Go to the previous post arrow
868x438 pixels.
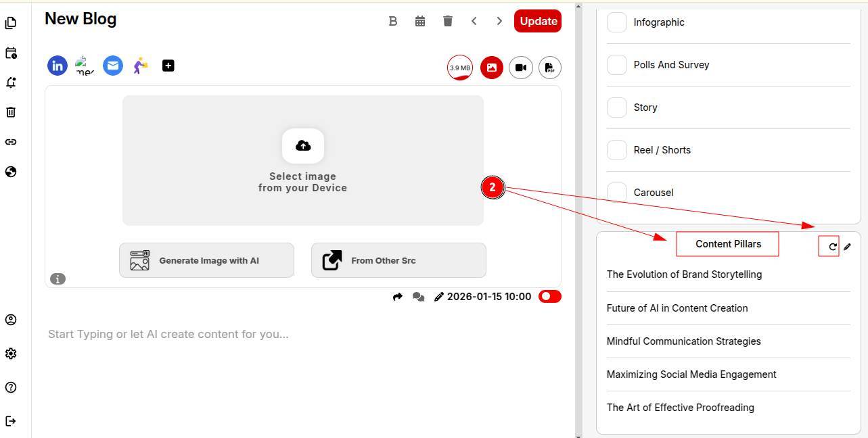474,21
